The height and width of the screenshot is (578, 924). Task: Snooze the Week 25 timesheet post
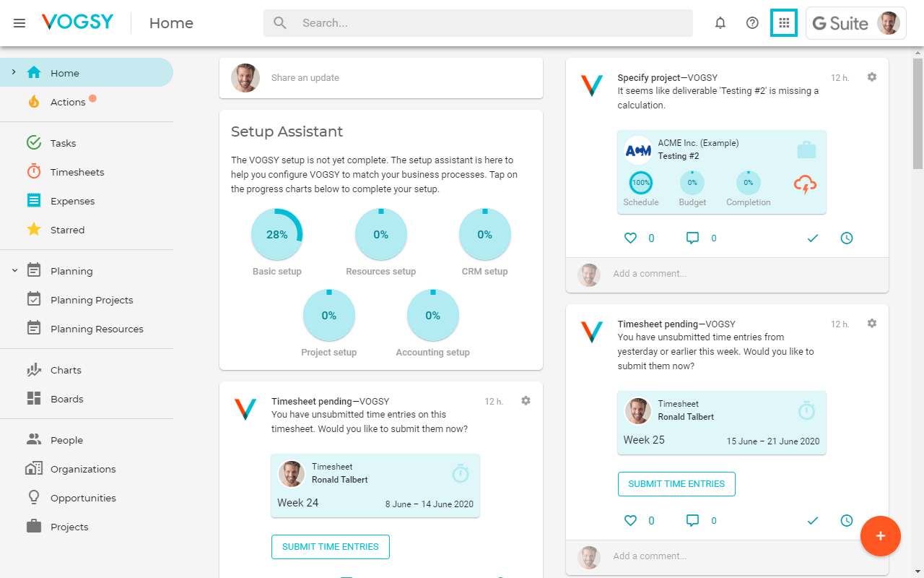847,520
